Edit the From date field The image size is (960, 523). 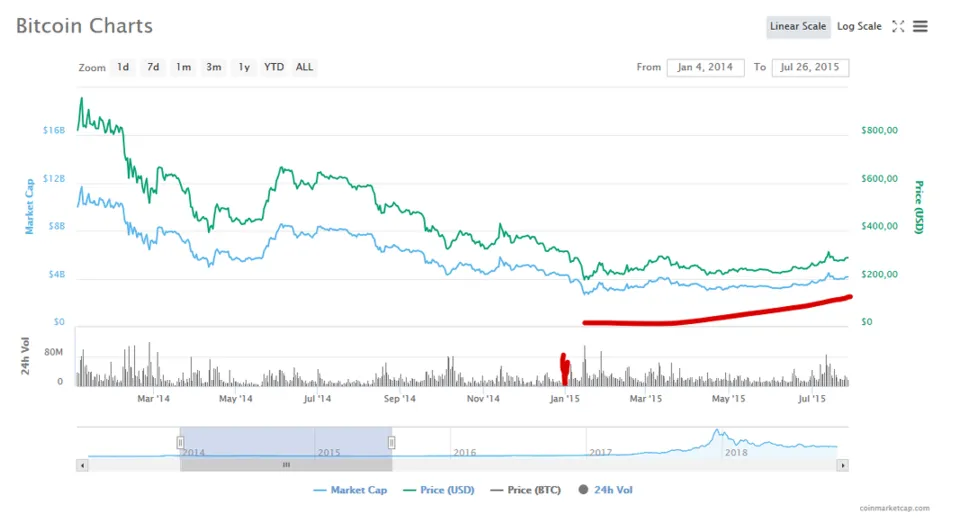tap(705, 67)
